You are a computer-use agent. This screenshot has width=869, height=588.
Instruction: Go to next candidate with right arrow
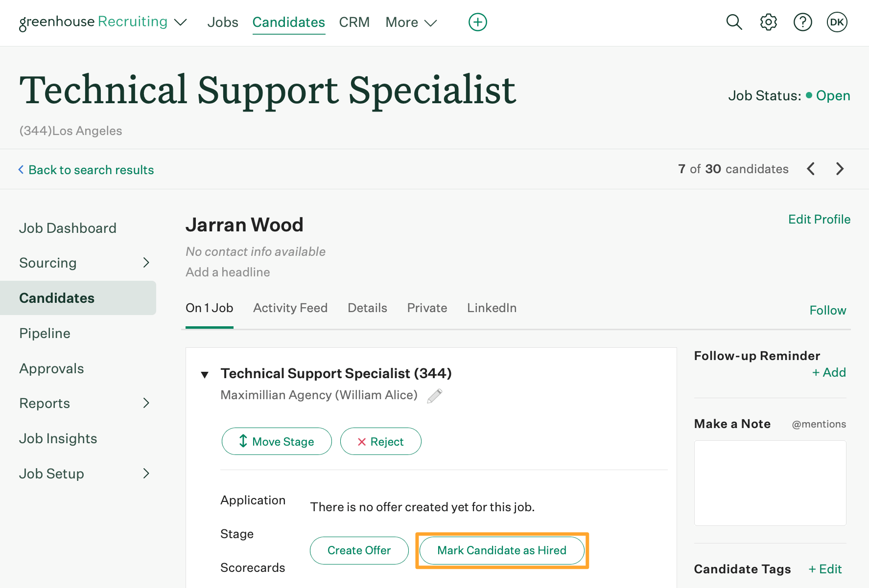coord(840,169)
